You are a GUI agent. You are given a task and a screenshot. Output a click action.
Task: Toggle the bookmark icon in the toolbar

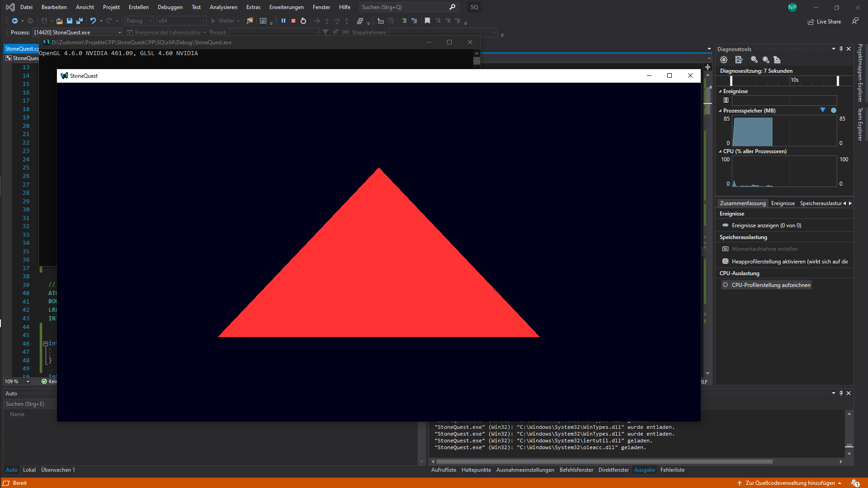pyautogui.click(x=427, y=21)
